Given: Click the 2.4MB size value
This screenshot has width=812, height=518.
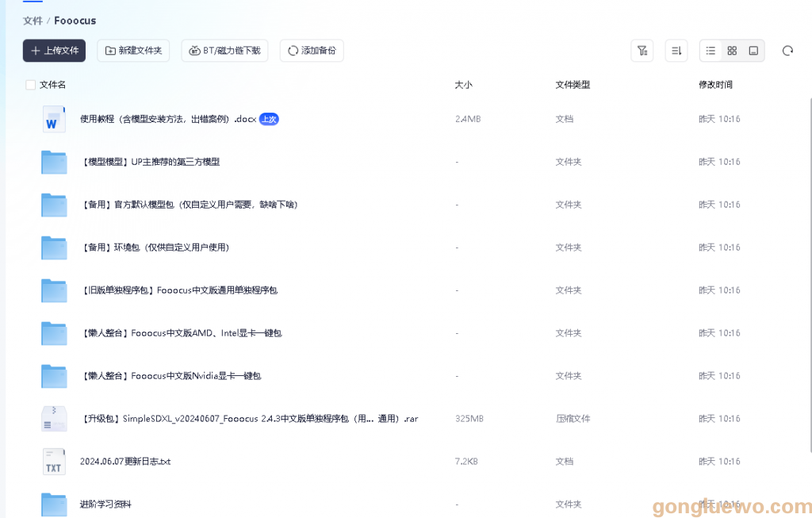Looking at the screenshot, I should pyautogui.click(x=468, y=119).
